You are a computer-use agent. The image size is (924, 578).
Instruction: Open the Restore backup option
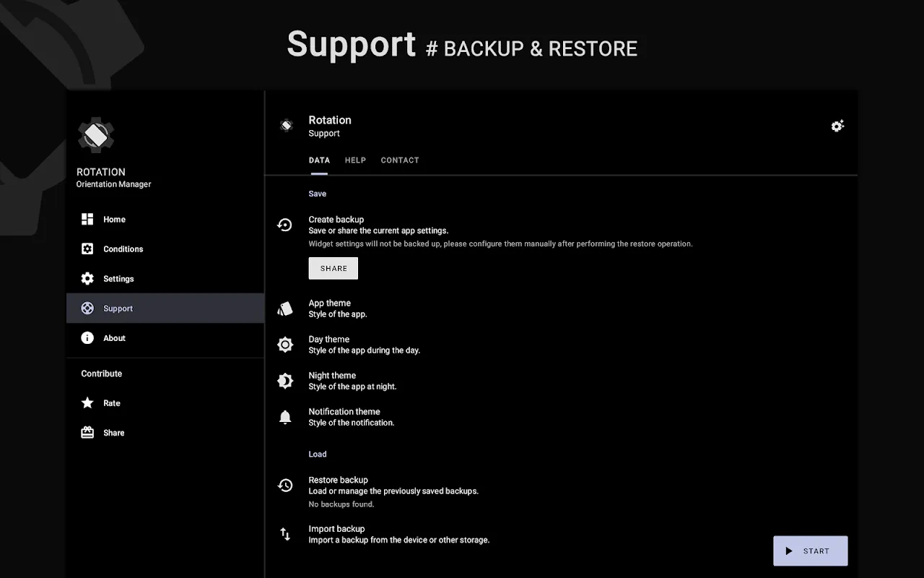562,491
